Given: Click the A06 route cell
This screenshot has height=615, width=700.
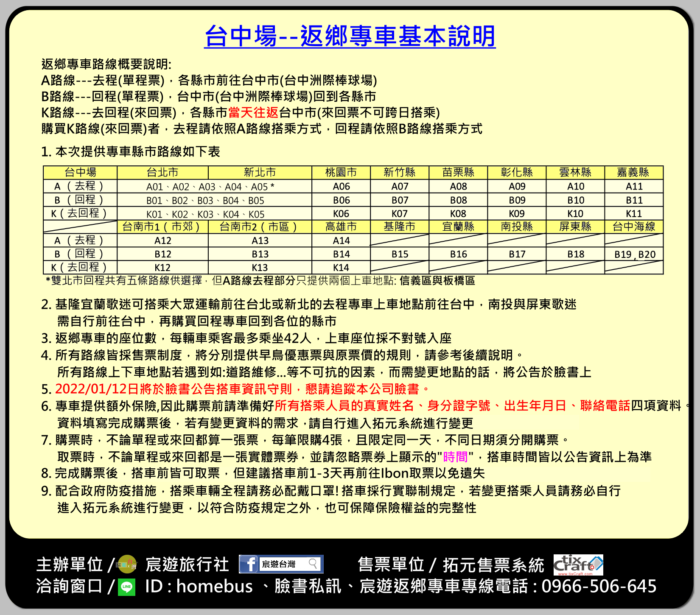Looking at the screenshot, I should pos(341,187).
